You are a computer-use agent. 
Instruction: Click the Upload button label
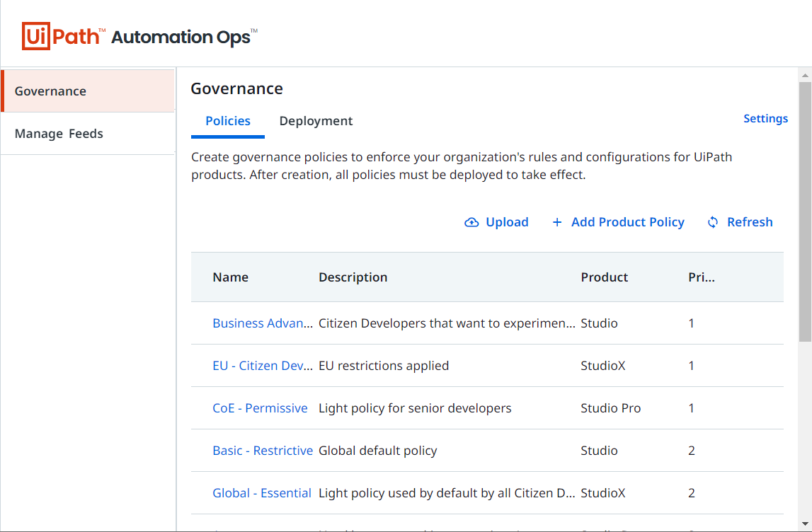click(x=507, y=222)
